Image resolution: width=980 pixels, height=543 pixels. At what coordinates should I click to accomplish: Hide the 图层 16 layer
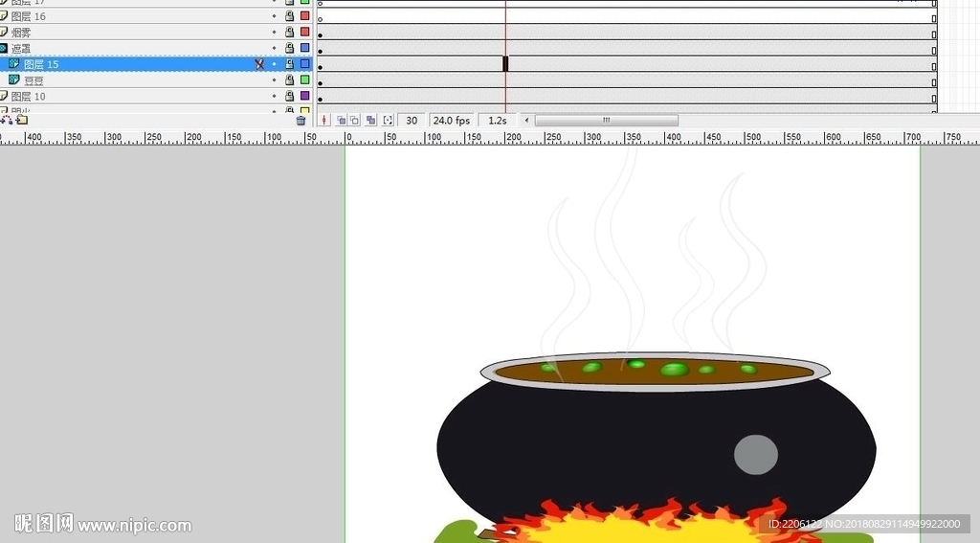pos(274,15)
